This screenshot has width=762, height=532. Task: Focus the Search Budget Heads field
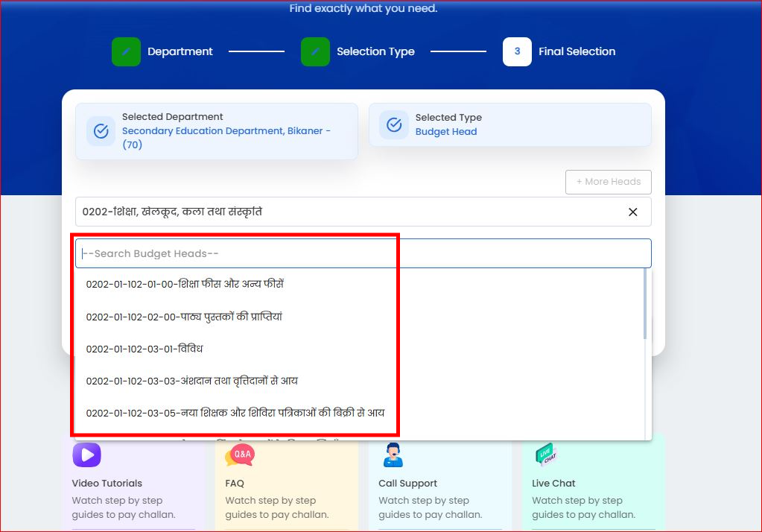tap(363, 253)
